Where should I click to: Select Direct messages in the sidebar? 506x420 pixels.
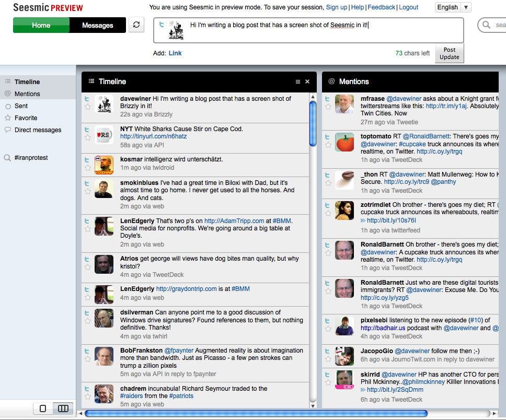pos(38,130)
